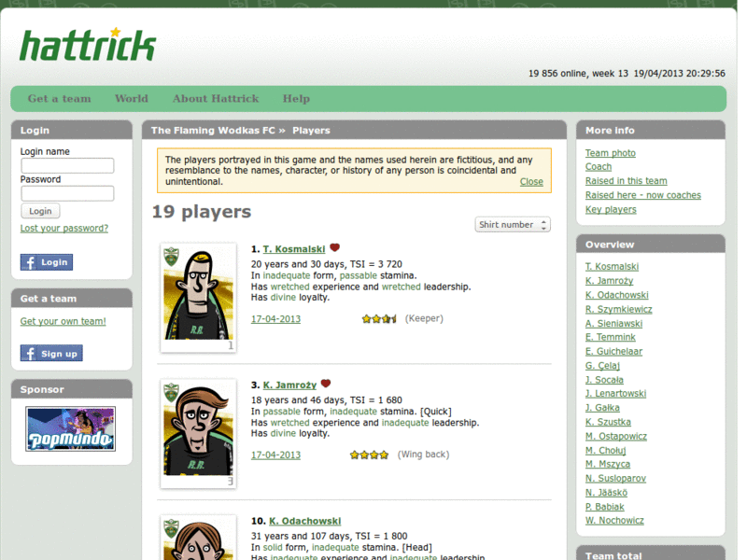The height and width of the screenshot is (560, 747).
Task: Select K. Odachowski in the Overview sidebar
Action: [617, 295]
